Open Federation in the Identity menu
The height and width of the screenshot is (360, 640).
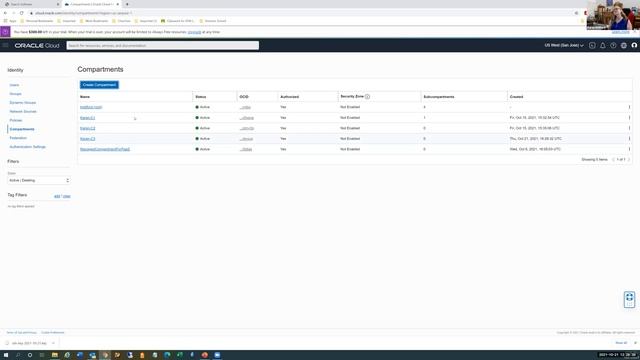point(18,138)
